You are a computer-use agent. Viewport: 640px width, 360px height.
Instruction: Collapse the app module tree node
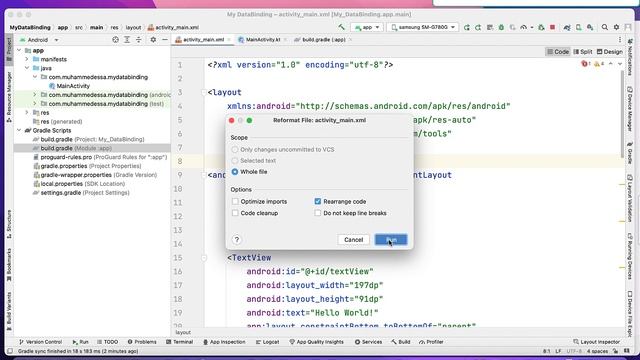point(19,50)
